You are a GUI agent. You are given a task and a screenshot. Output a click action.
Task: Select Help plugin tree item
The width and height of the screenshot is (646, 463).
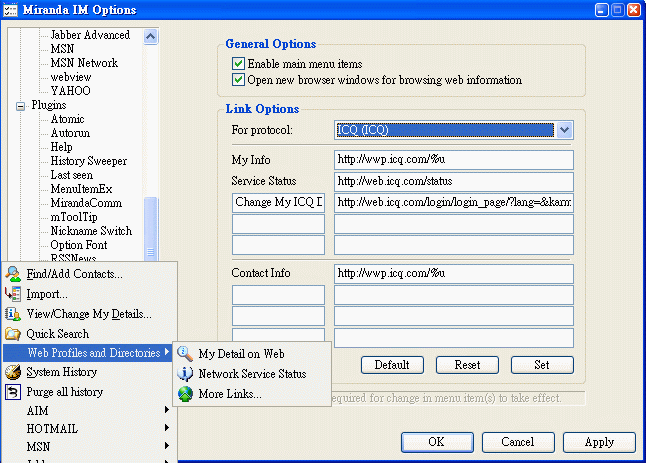(61, 147)
